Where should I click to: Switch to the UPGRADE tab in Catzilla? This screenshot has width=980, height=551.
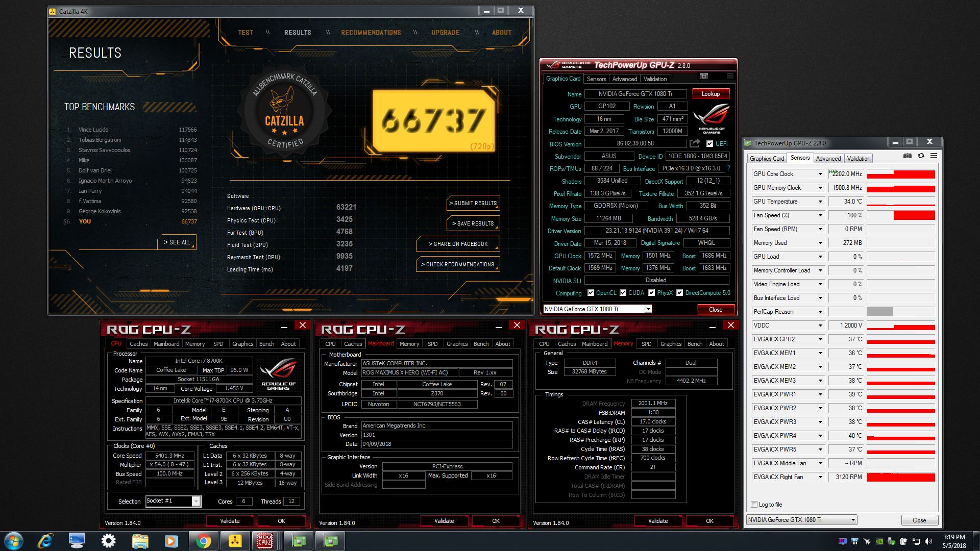coord(445,32)
